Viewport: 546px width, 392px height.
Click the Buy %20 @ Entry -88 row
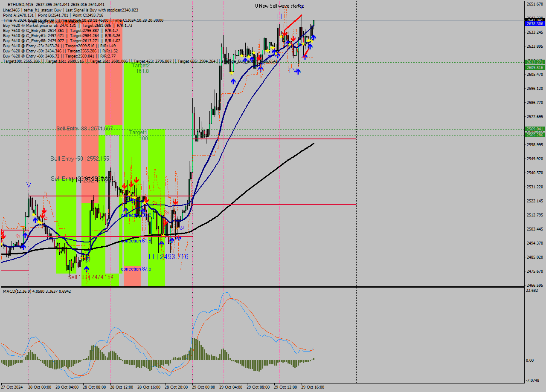[x=59, y=56]
